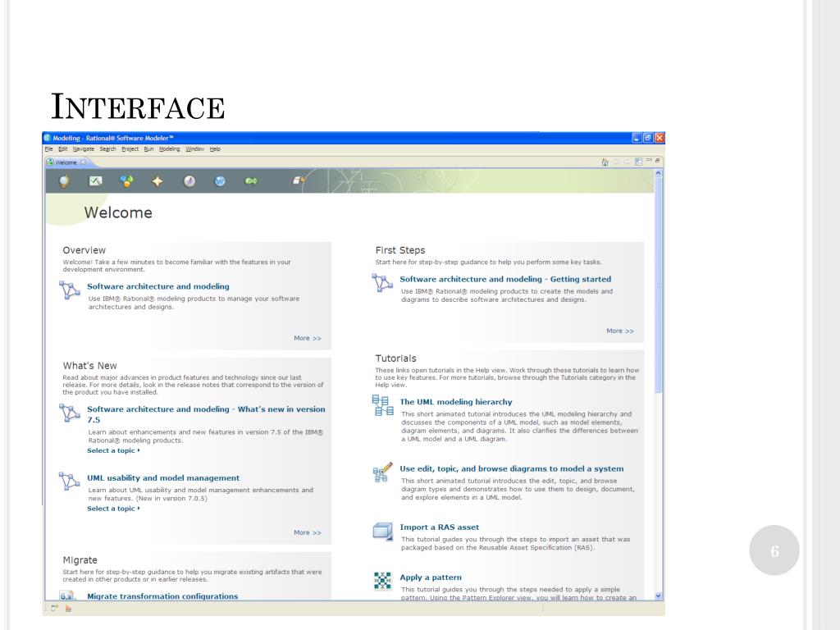Open the Modeling menu

point(169,149)
